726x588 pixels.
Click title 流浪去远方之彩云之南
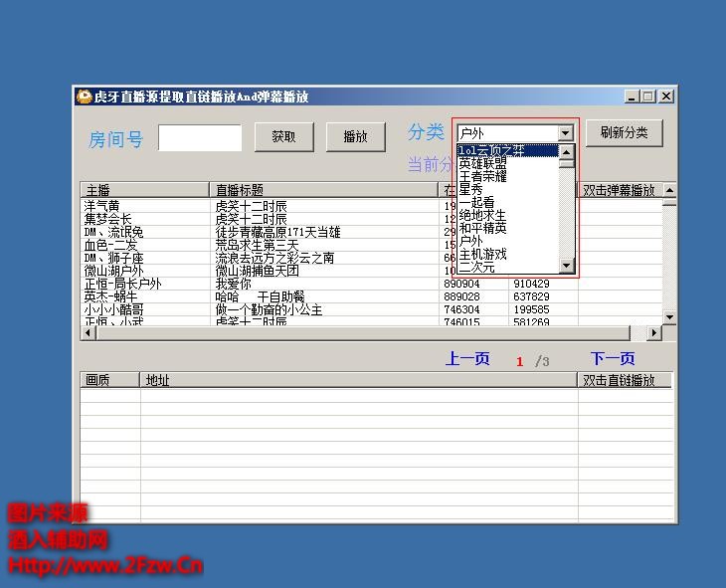pos(274,258)
